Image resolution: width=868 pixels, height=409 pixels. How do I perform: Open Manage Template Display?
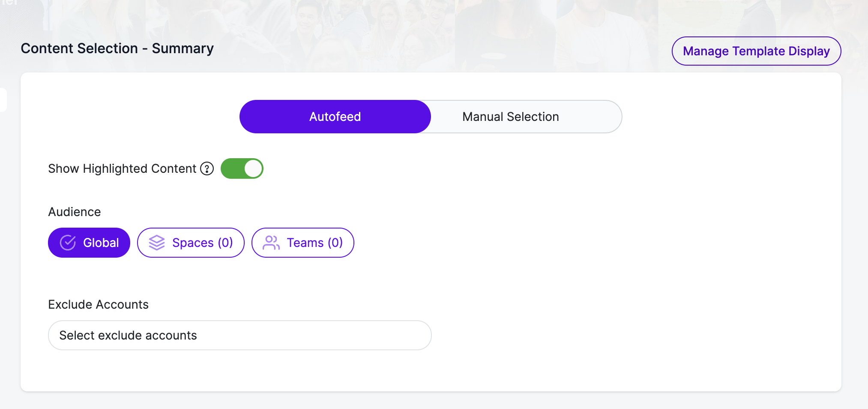pos(757,51)
